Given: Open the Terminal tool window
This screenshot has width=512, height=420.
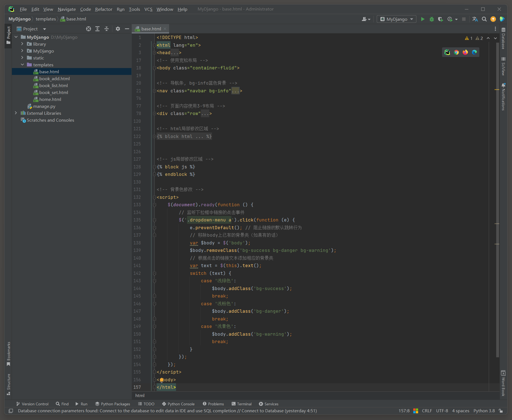Looking at the screenshot, I should pyautogui.click(x=242, y=404).
